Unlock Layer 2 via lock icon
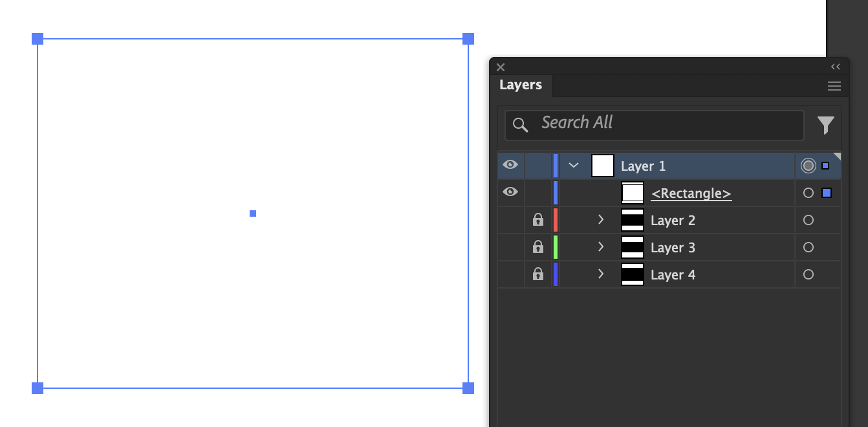Viewport: 868px width, 427px height. [537, 220]
